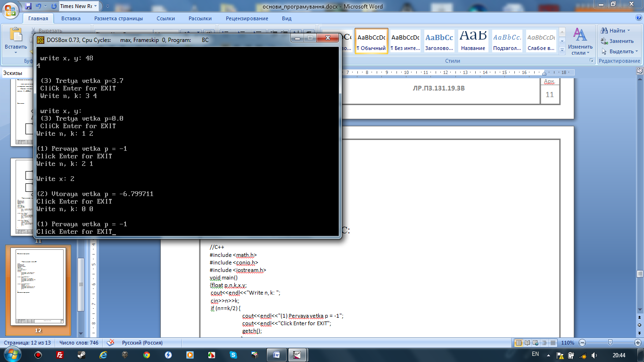Expand the Найти dropdown arrow
The image size is (644, 362).
(629, 31)
